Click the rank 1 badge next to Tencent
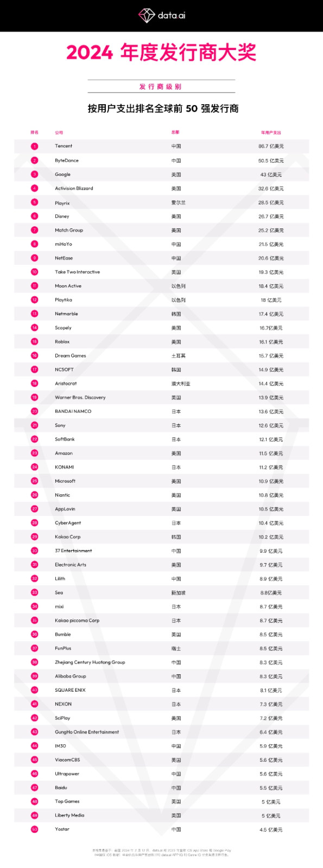 coord(34,146)
